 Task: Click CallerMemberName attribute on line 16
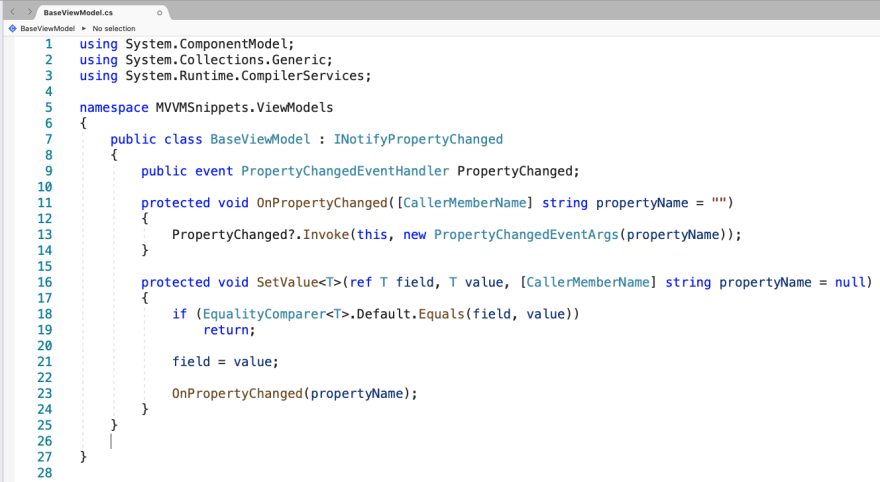pyautogui.click(x=588, y=282)
